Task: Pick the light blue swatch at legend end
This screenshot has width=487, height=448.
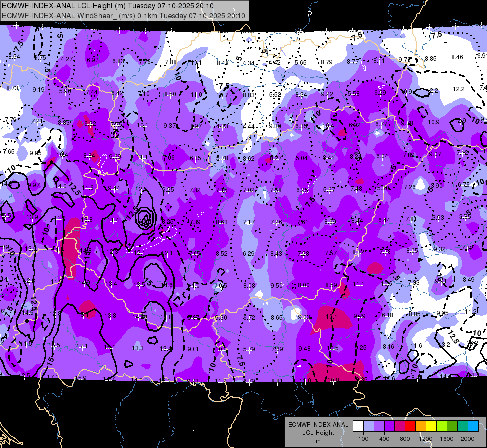Action: tap(473, 426)
